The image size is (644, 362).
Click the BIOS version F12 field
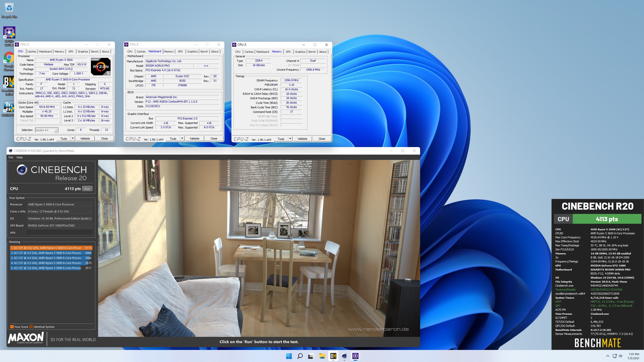tap(182, 102)
